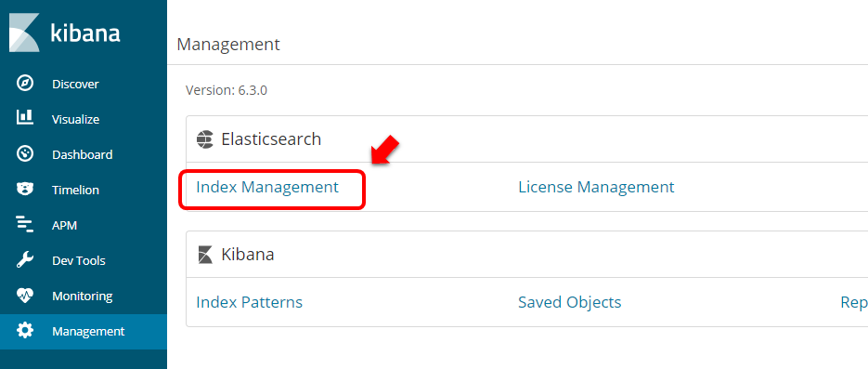Screen dimensions: 868x369
Task: Open Discover via compass icon
Action: point(25,84)
